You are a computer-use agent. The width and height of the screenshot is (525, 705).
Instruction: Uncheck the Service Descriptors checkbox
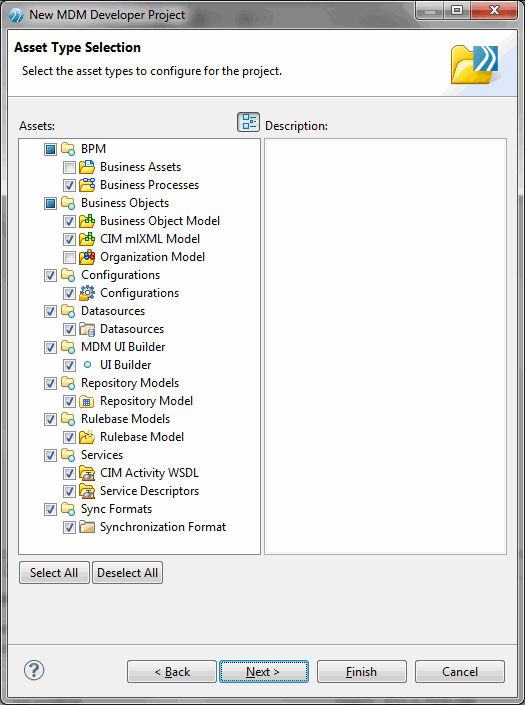[x=69, y=491]
